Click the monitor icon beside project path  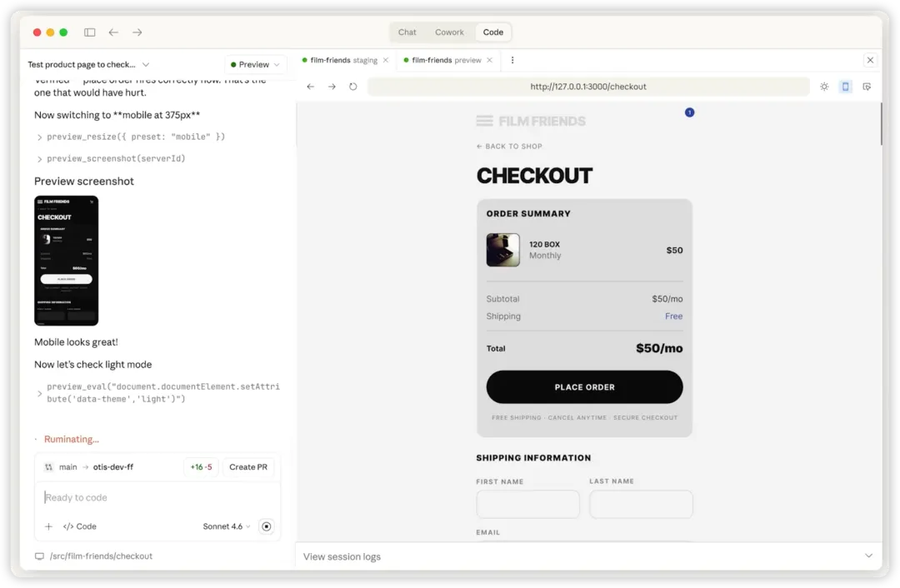40,556
